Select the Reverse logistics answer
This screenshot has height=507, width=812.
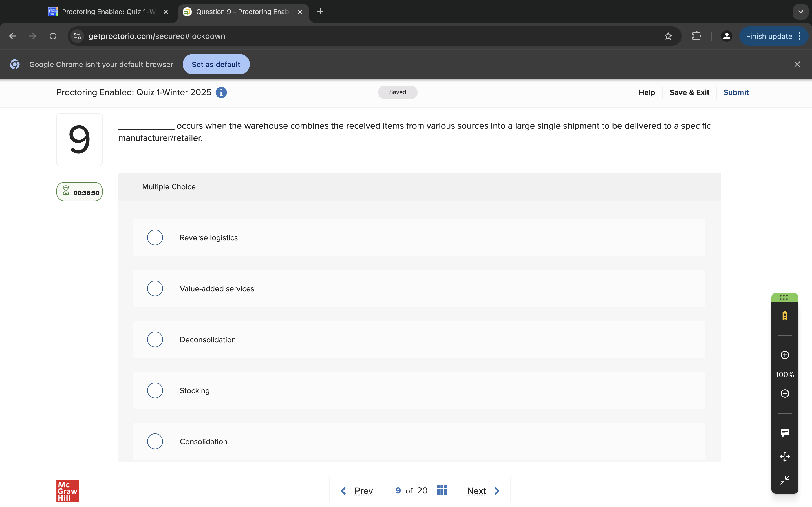(155, 237)
